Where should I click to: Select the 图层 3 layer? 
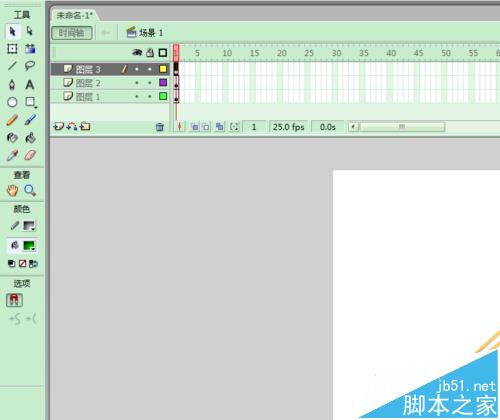click(x=88, y=69)
